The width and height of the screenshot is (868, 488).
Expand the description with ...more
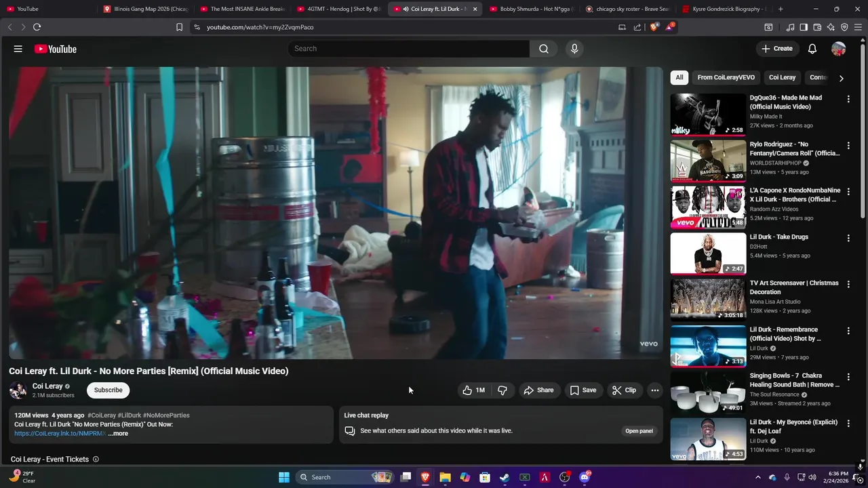pyautogui.click(x=118, y=434)
